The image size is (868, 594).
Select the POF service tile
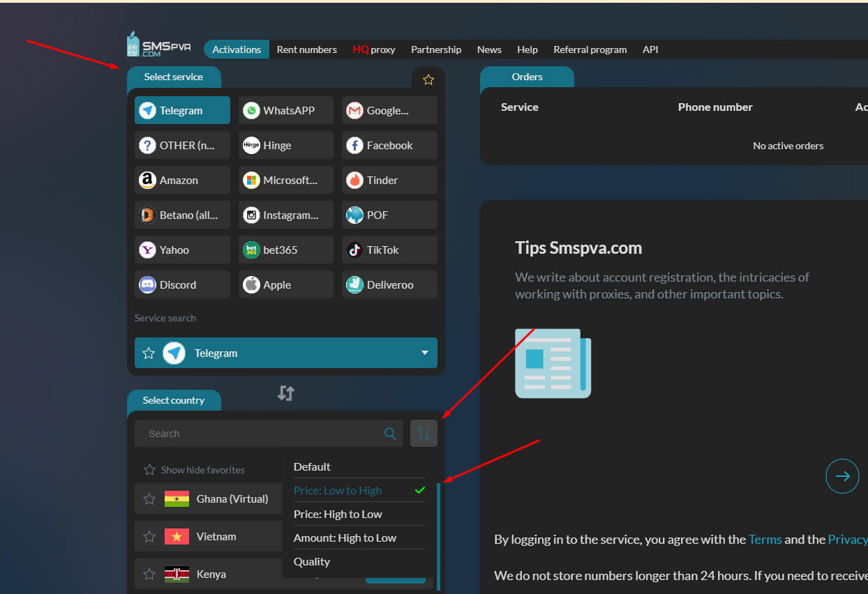(389, 215)
